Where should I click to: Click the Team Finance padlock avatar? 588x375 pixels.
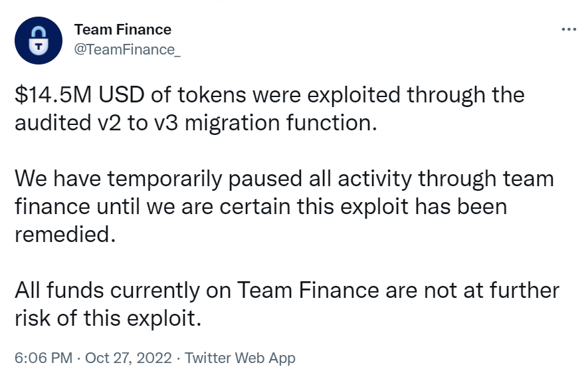coord(39,41)
